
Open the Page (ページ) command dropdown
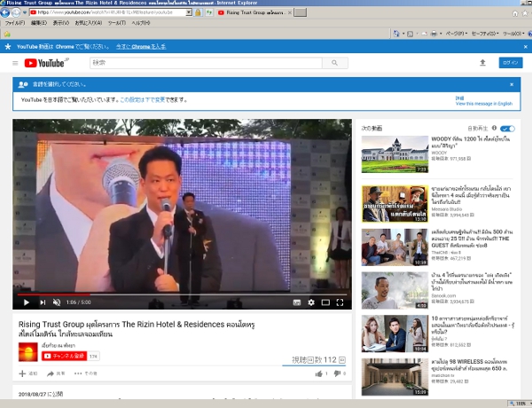click(x=456, y=34)
